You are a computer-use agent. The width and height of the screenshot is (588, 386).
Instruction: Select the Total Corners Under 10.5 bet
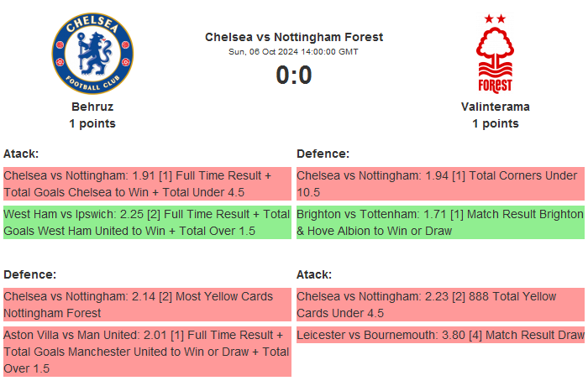[x=440, y=184]
